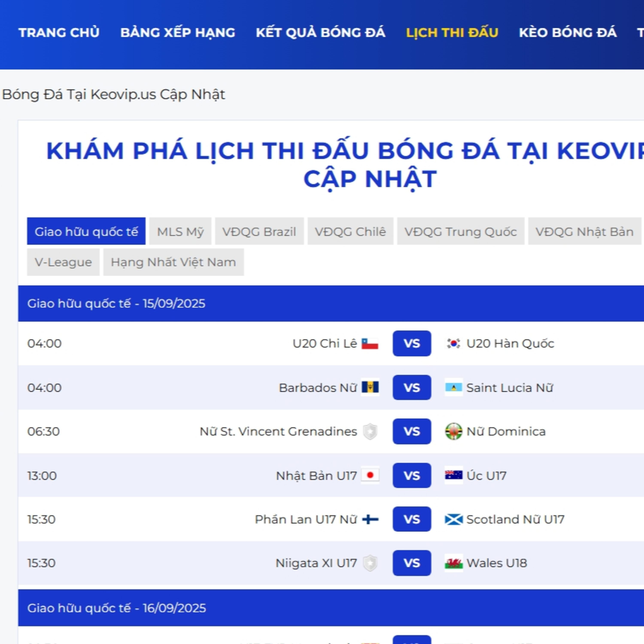
Task: Click the Australia flag icon
Action: coord(453,475)
